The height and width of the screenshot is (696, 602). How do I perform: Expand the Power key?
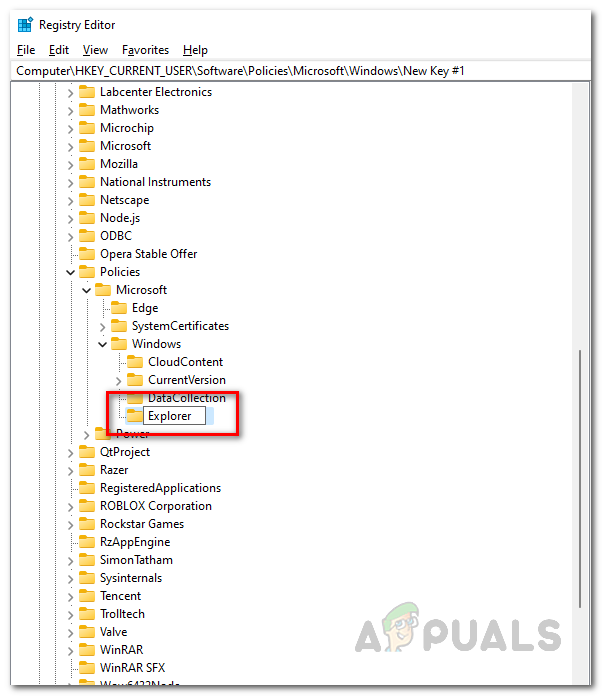click(x=87, y=435)
